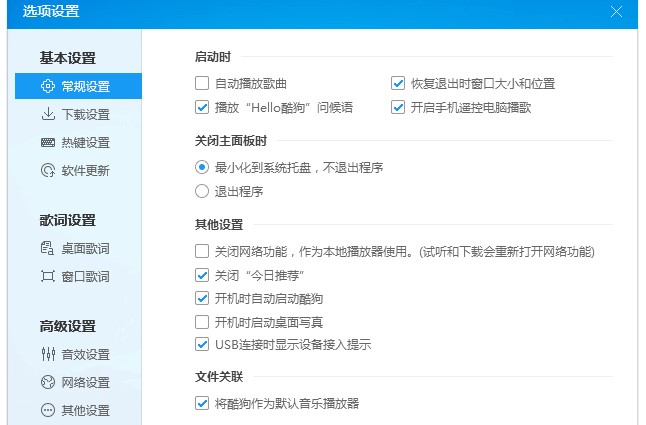Uncheck 关闭"今日推荐" option
The height and width of the screenshot is (425, 646).
click(202, 275)
